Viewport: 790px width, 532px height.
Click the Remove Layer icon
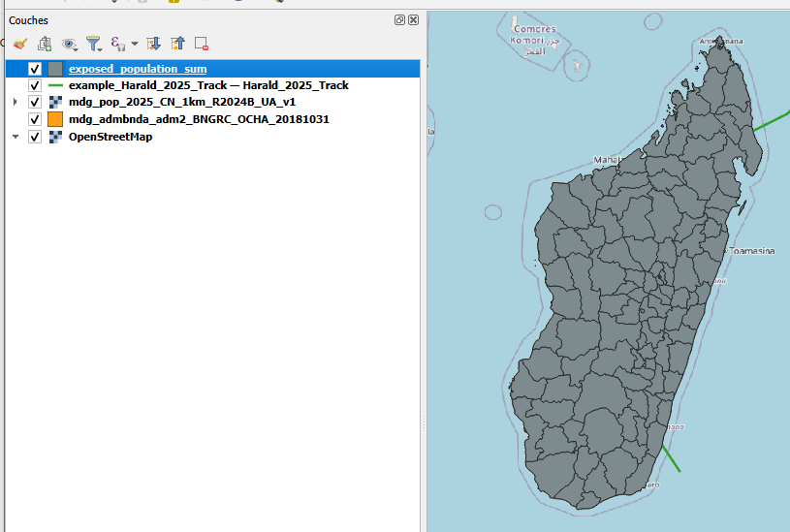[202, 44]
